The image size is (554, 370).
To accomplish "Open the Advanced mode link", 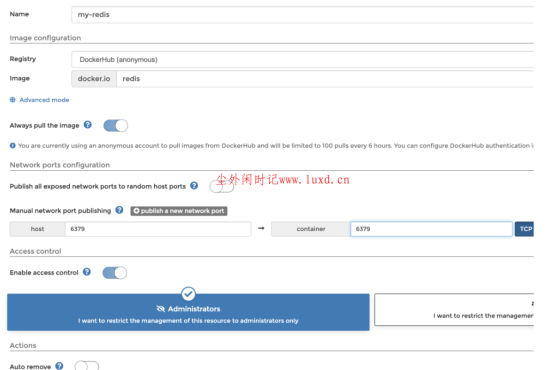I will click(x=44, y=100).
